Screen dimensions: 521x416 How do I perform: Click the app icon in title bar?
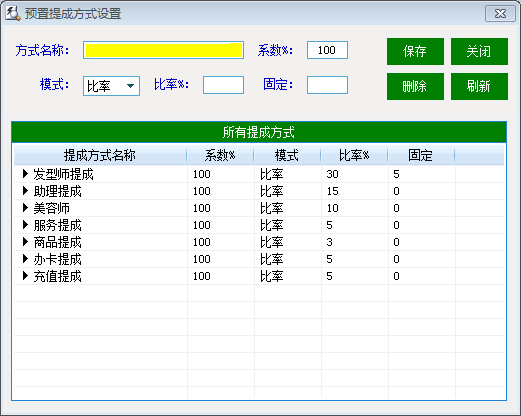[x=13, y=14]
